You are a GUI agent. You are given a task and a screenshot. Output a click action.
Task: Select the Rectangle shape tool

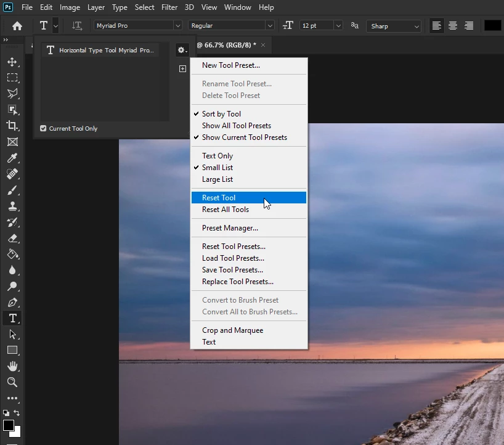[12, 350]
